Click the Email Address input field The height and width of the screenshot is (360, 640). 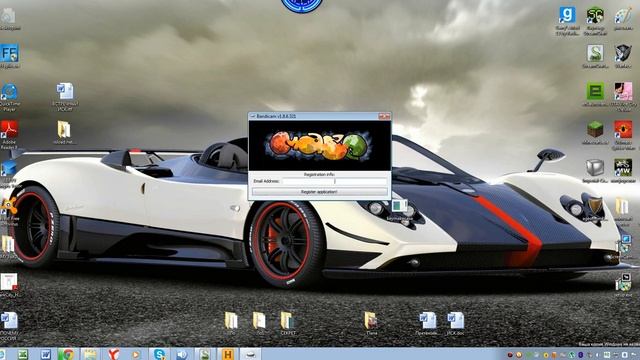334,181
